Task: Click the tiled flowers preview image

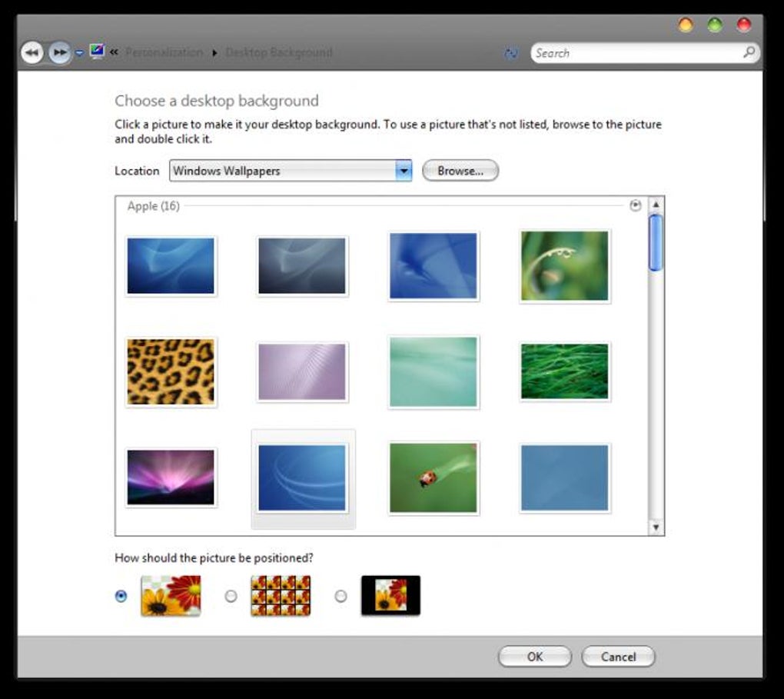Action: click(x=281, y=595)
